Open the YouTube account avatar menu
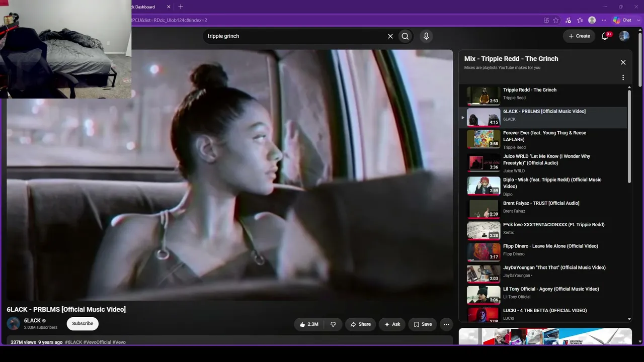The height and width of the screenshot is (362, 644). (624, 36)
